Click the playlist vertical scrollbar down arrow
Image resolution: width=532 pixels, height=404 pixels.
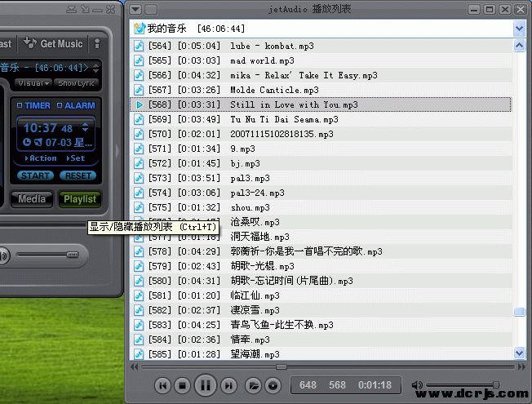520,353
